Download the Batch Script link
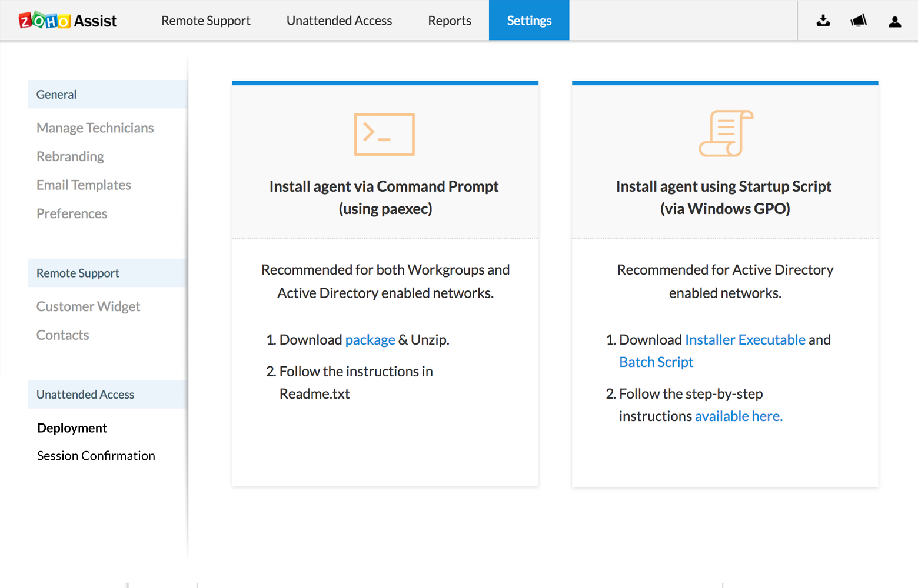The width and height of the screenshot is (918, 588). coord(656,362)
